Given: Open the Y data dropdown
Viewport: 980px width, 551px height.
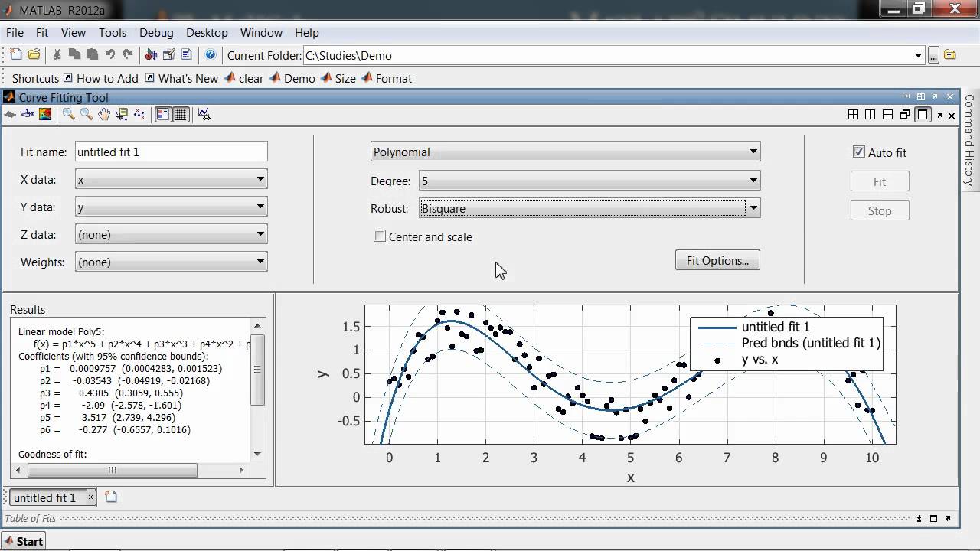Looking at the screenshot, I should click(171, 207).
